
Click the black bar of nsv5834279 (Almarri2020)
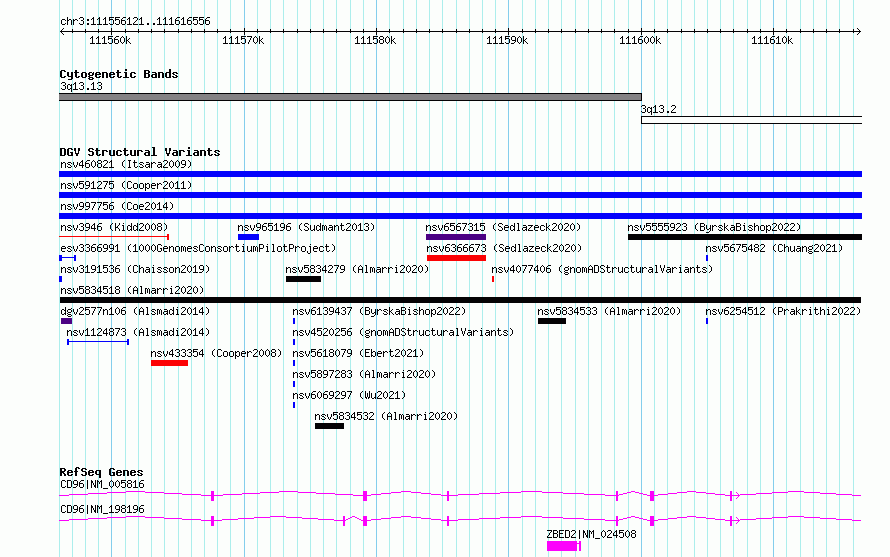[304, 279]
